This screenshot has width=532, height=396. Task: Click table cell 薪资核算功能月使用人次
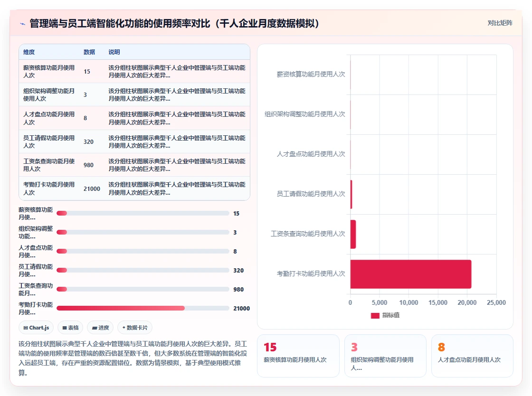[x=49, y=72]
